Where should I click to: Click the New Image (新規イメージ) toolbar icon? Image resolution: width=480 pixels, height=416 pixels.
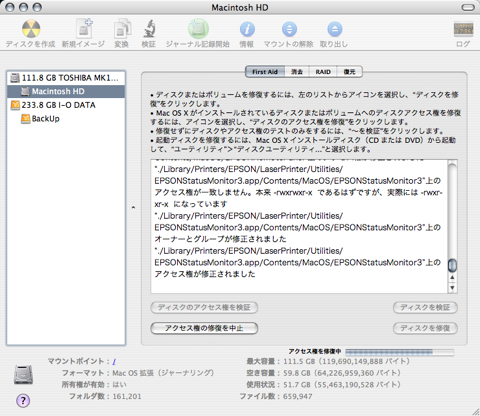pyautogui.click(x=84, y=29)
